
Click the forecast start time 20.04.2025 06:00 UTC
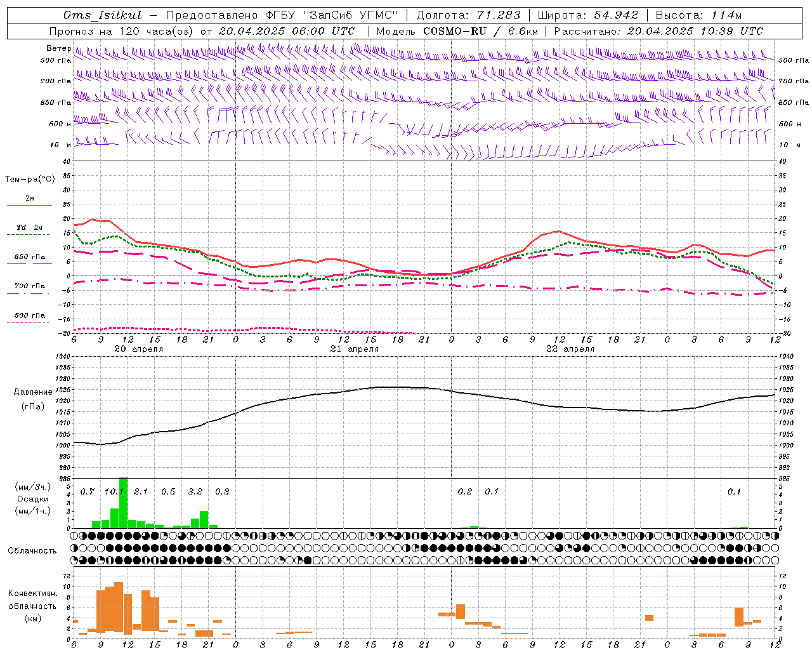[286, 31]
